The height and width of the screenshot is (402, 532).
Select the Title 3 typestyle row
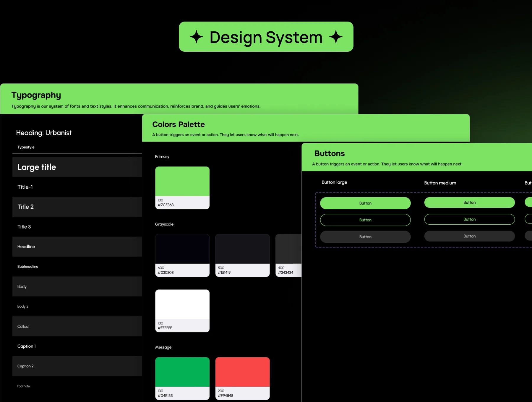pos(77,227)
